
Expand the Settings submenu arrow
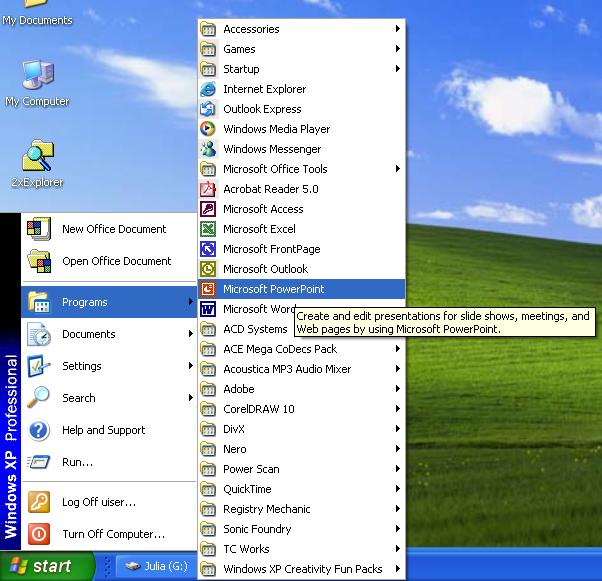pos(190,366)
